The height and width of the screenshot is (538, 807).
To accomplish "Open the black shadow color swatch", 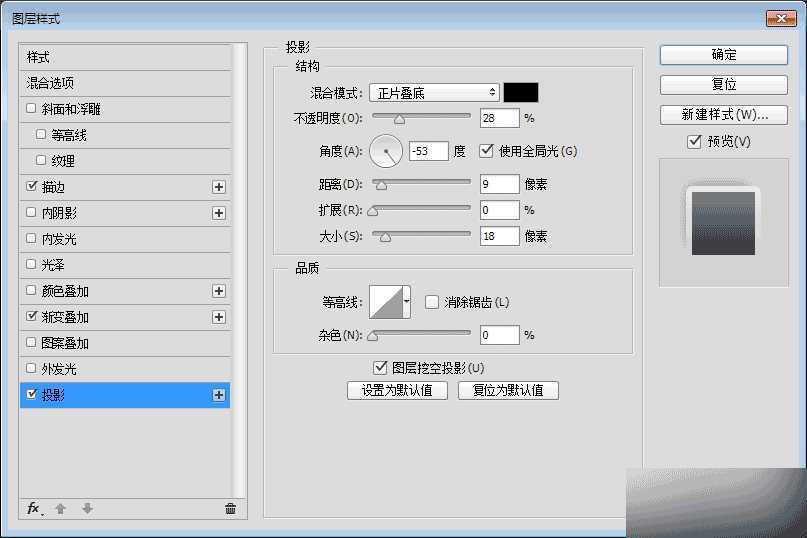I will (521, 93).
